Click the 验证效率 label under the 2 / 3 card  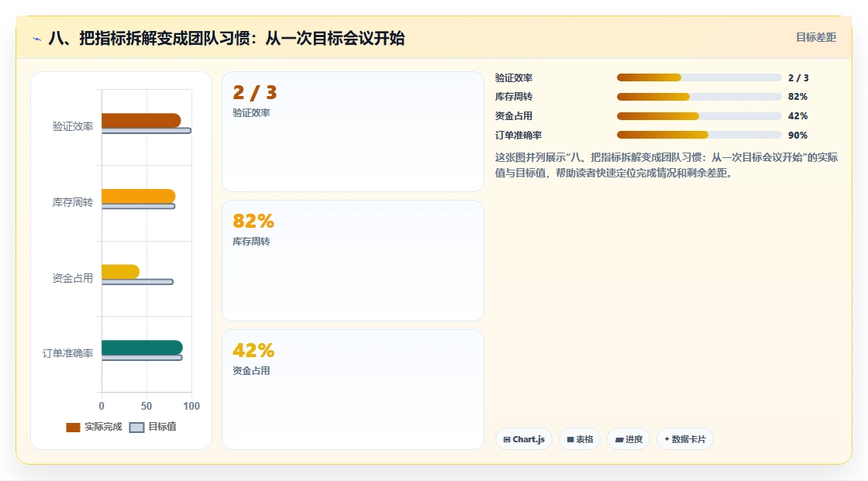(x=251, y=113)
